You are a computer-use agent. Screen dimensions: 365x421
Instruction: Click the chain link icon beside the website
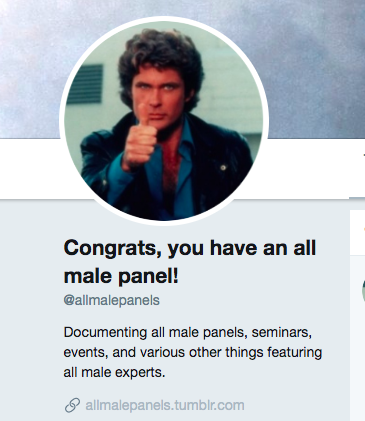pyautogui.click(x=72, y=405)
